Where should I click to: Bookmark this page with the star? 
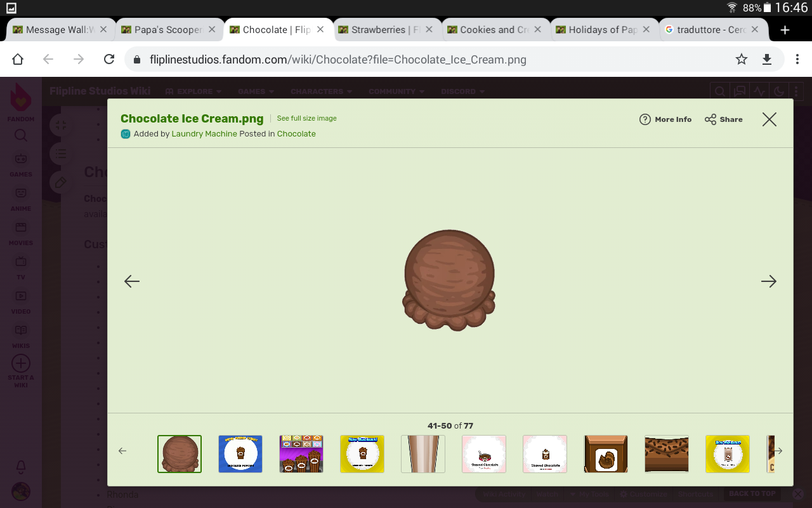pyautogui.click(x=741, y=59)
